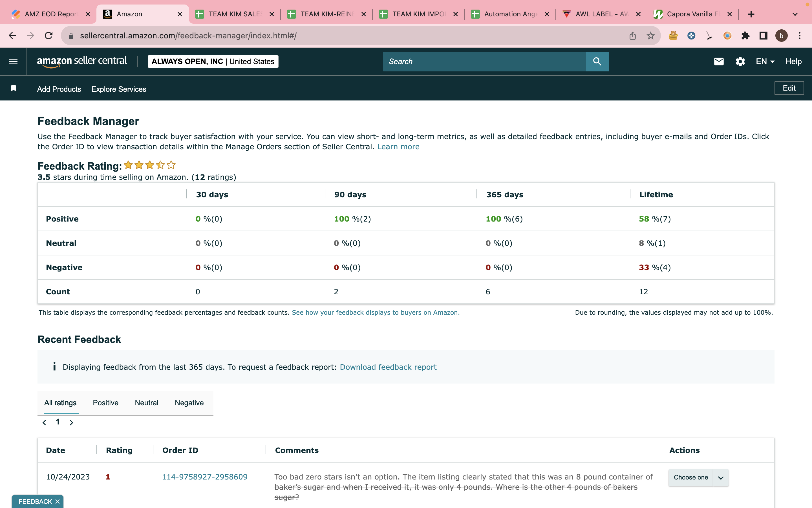Open the Help link
Screen dimensions: 812x508
(793, 62)
